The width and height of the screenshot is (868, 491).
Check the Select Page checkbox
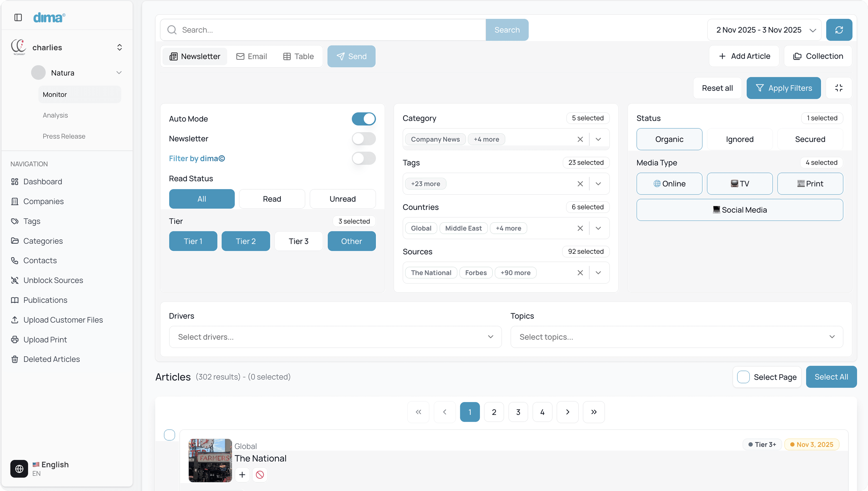click(743, 377)
